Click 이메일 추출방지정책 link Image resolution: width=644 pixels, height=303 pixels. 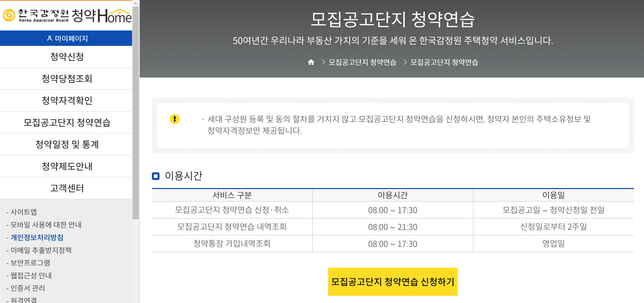(x=41, y=250)
